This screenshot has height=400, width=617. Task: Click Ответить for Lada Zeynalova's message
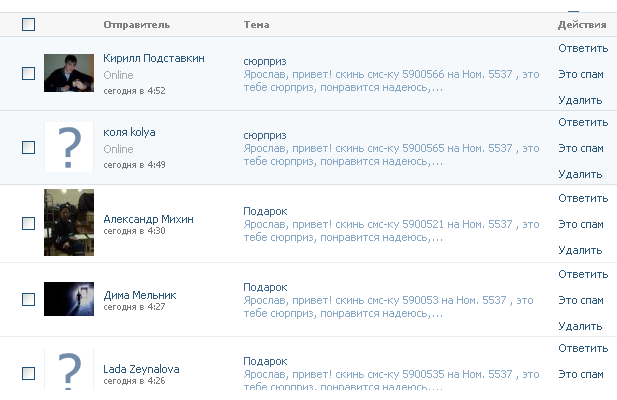(583, 348)
